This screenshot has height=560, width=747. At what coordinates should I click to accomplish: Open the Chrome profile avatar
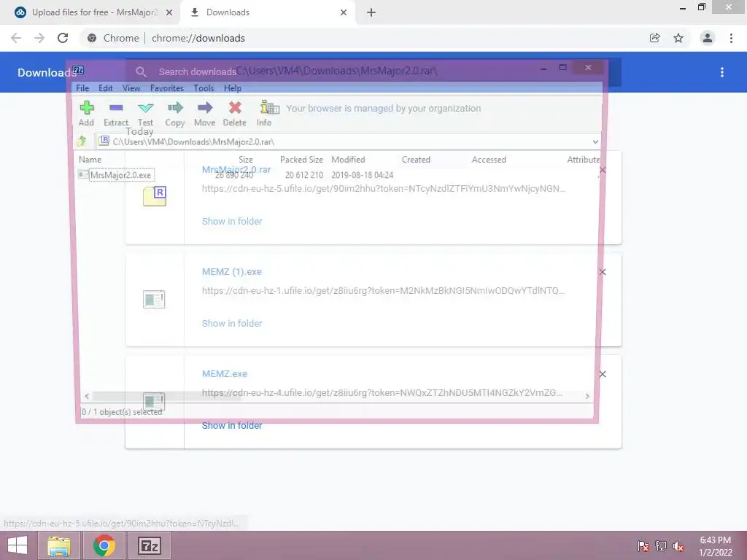point(708,38)
